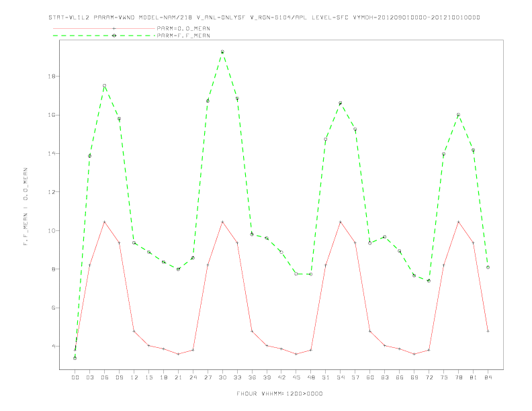The height and width of the screenshot is (411, 532).
Task: Click the PARM=O.O_MEAN legend label
Action: (183, 28)
